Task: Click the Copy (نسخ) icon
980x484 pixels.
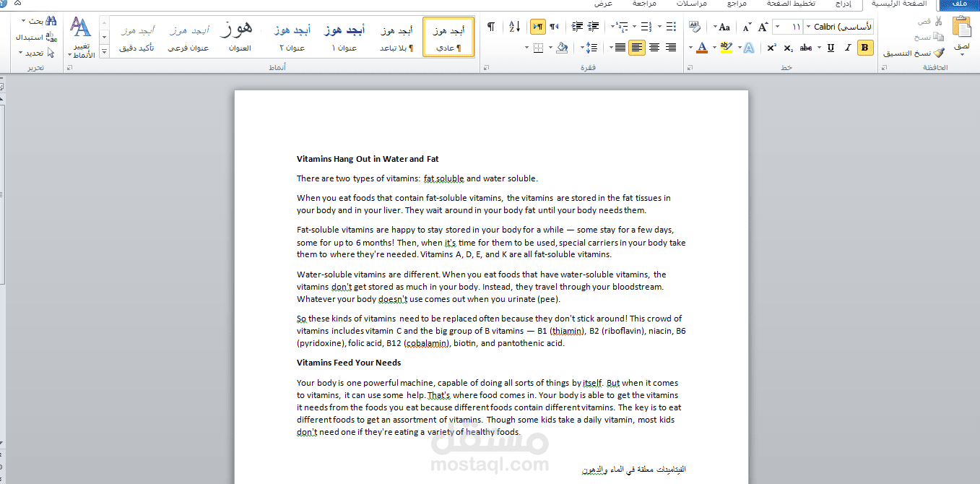Action: [939, 37]
